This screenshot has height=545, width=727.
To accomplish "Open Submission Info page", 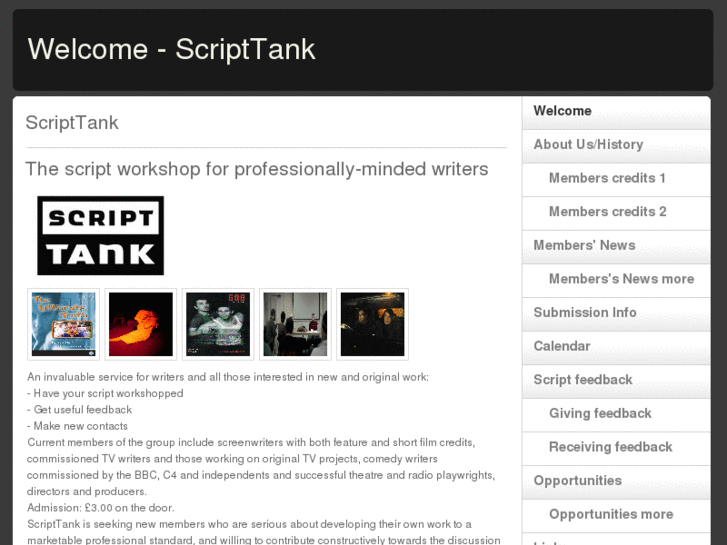I will tap(616, 313).
